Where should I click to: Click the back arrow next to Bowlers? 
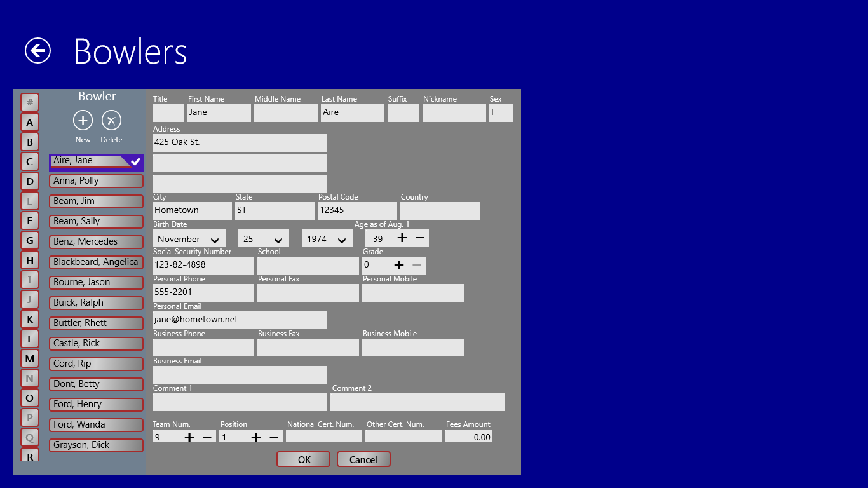(37, 51)
